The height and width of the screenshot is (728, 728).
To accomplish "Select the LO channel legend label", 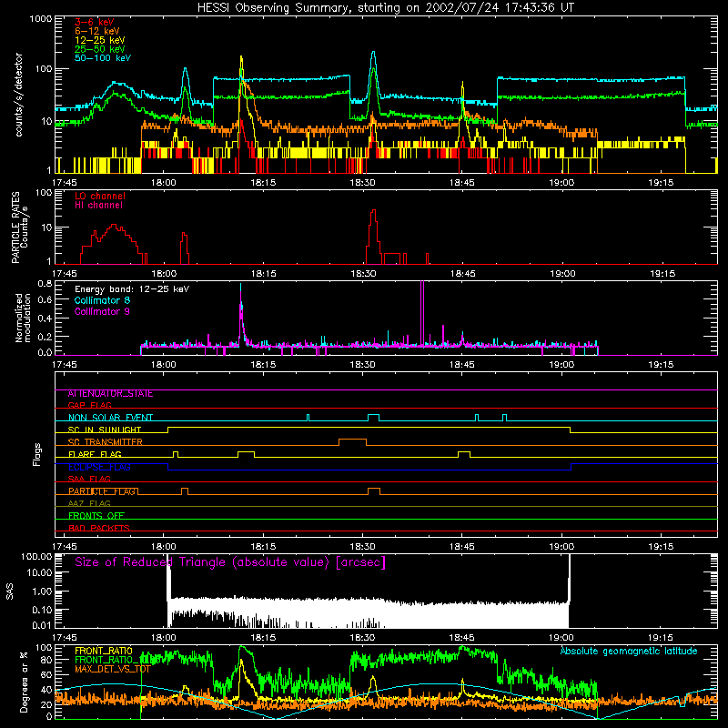I will (x=100, y=196).
